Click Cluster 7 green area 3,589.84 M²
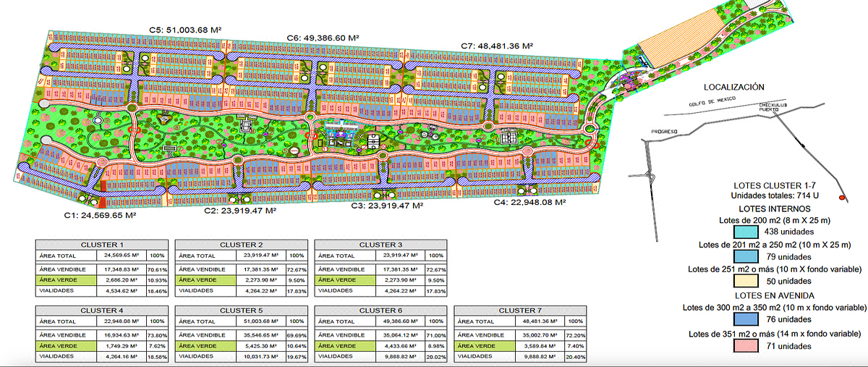868x367 pixels. 539,346
